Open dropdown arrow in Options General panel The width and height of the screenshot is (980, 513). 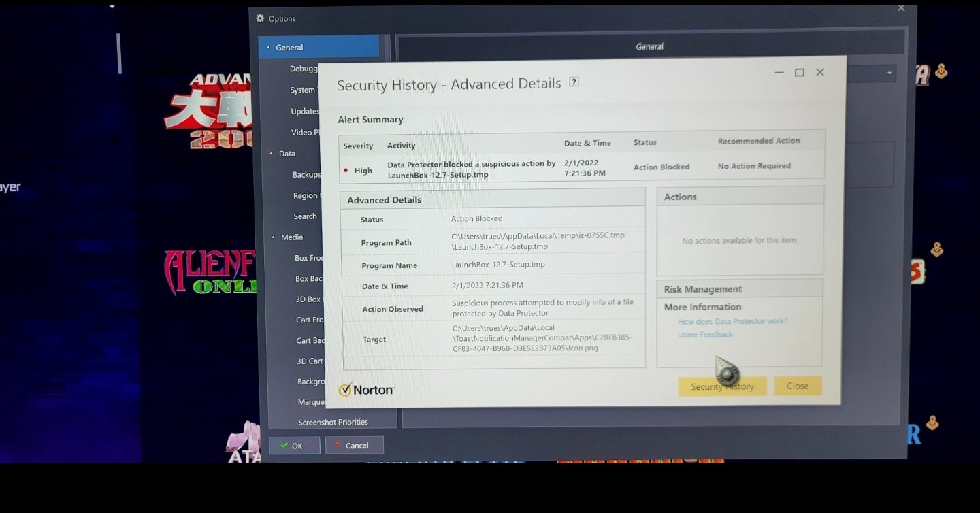(x=889, y=73)
